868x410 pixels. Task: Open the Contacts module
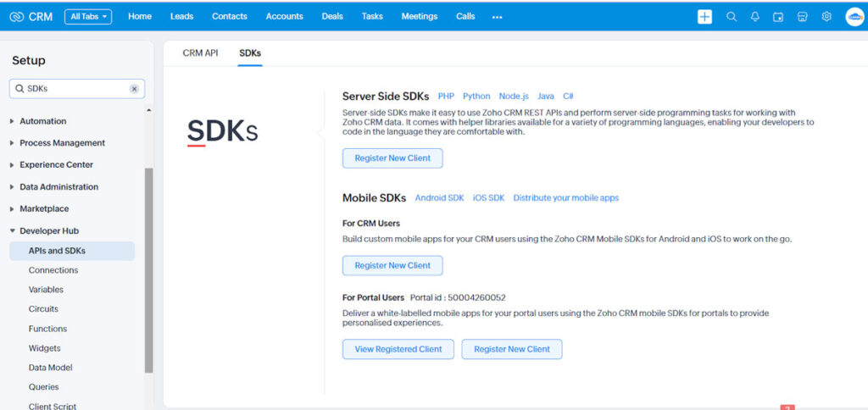pyautogui.click(x=229, y=17)
